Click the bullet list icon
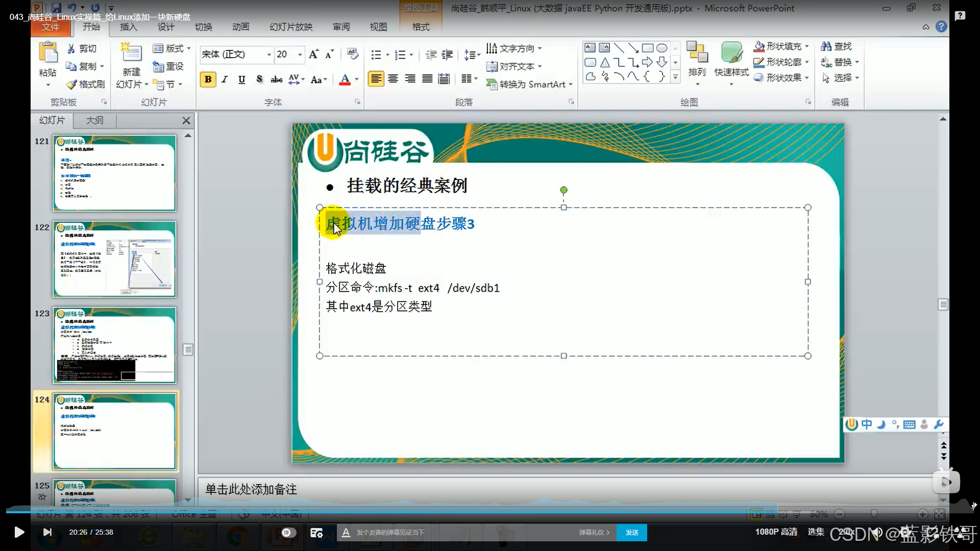The height and width of the screenshot is (551, 980). point(376,55)
